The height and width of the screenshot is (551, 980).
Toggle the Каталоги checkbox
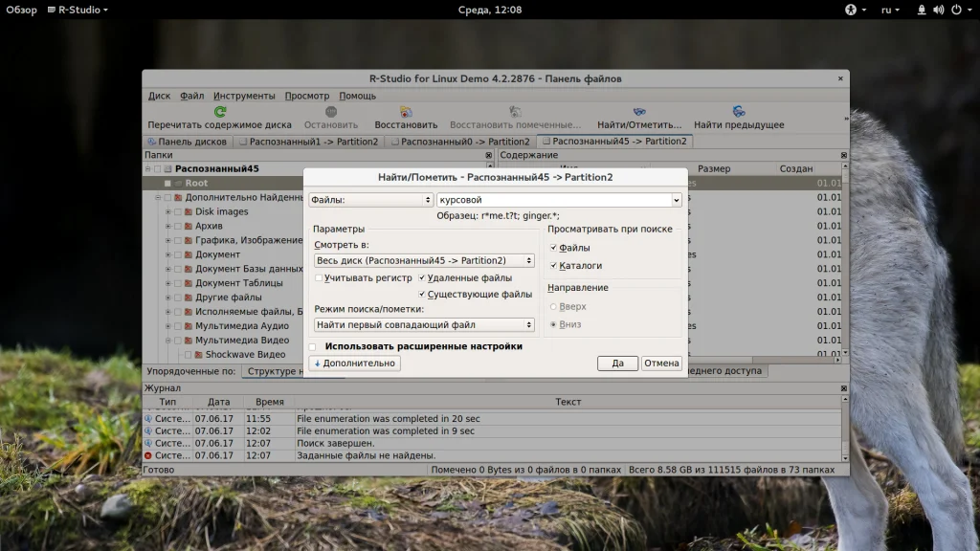pos(553,265)
